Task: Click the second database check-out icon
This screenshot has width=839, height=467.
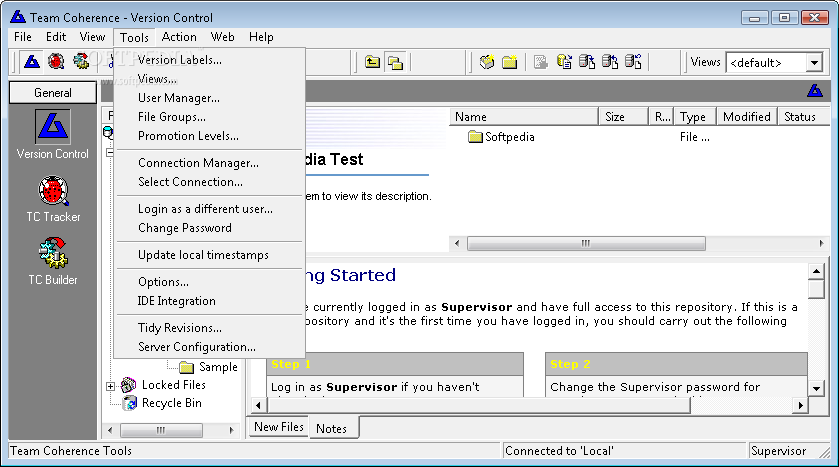Action: point(587,63)
